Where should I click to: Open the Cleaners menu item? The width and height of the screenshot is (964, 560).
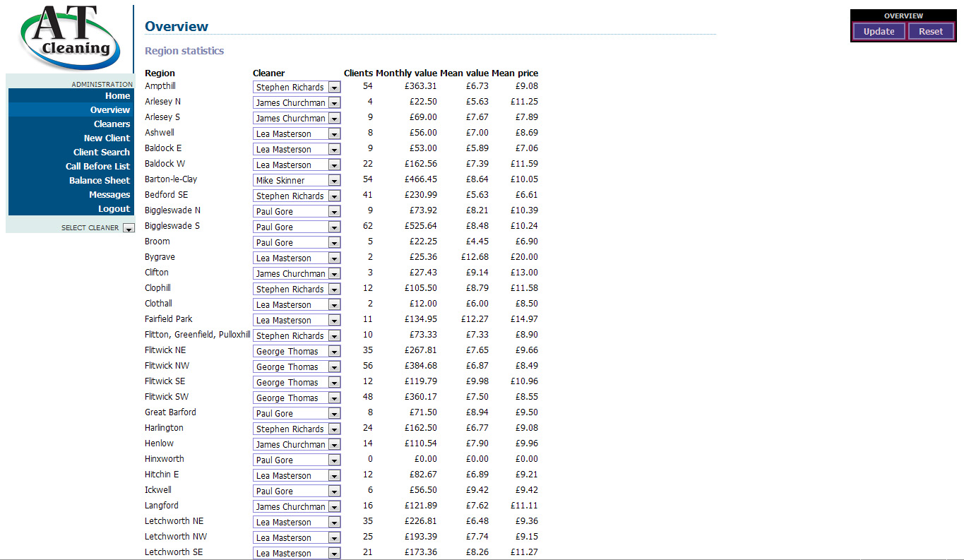112,124
